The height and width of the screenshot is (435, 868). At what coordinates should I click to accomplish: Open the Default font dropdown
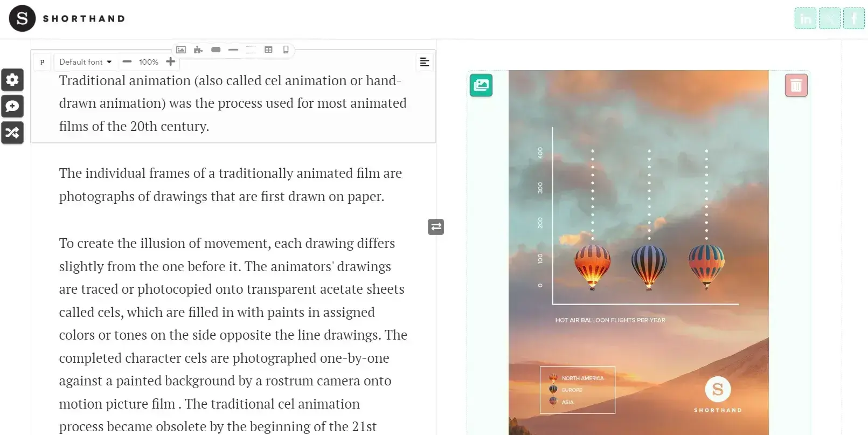pyautogui.click(x=86, y=62)
